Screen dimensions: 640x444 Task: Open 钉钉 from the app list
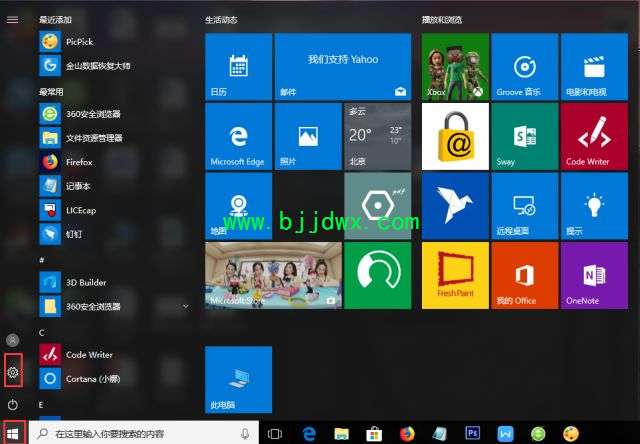pyautogui.click(x=114, y=234)
